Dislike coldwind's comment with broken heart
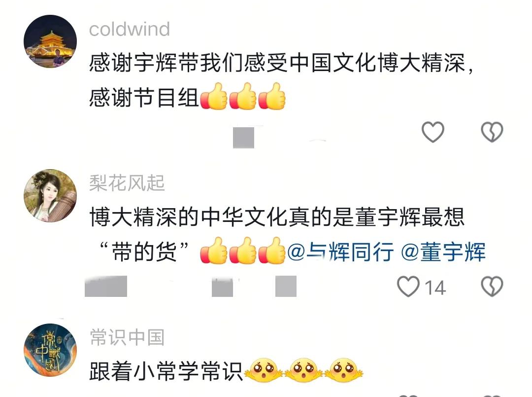Image resolution: width=532 pixels, height=397 pixels. click(492, 132)
